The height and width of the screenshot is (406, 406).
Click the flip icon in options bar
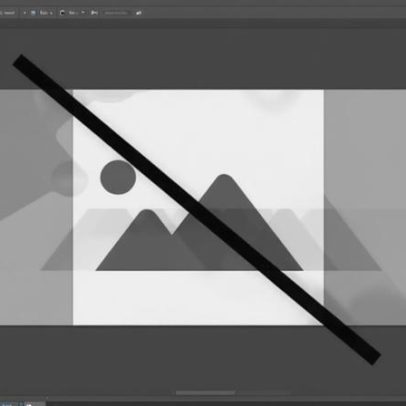(x=94, y=13)
